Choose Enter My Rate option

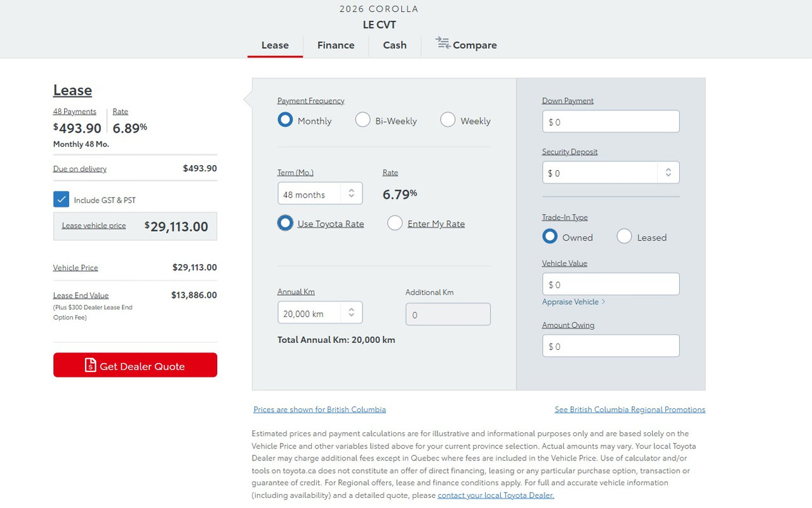pyautogui.click(x=395, y=223)
